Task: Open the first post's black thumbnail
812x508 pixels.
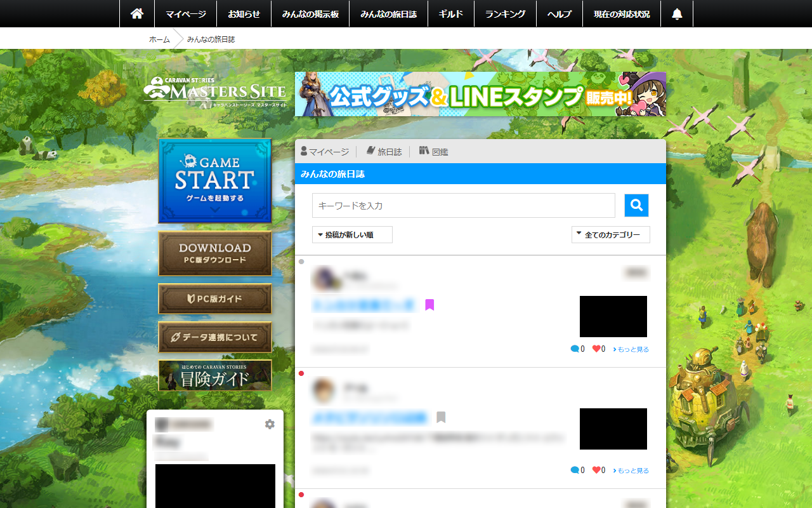Action: tap(613, 316)
